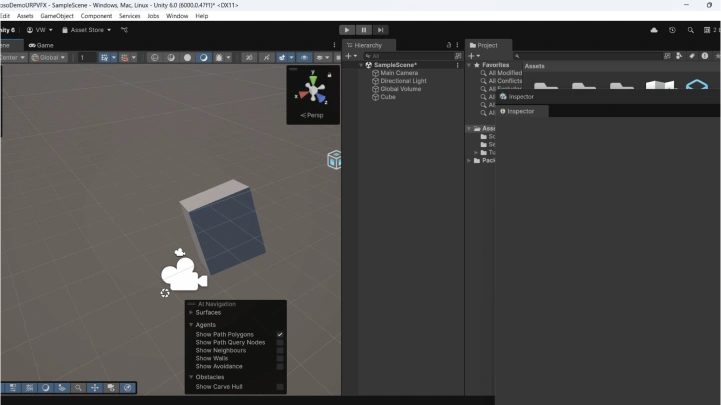721x405 pixels.
Task: Click the orientation gizmo's red X axis
Action: [x=303, y=95]
